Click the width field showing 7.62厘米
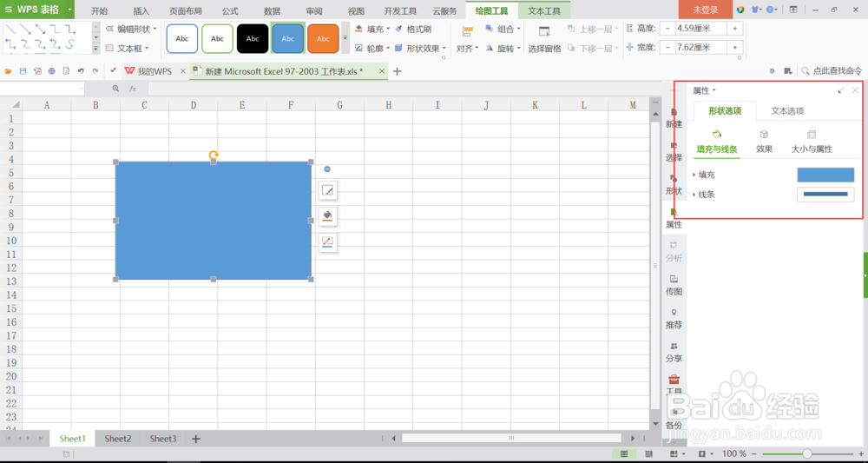The height and width of the screenshot is (463, 868). (x=701, y=48)
